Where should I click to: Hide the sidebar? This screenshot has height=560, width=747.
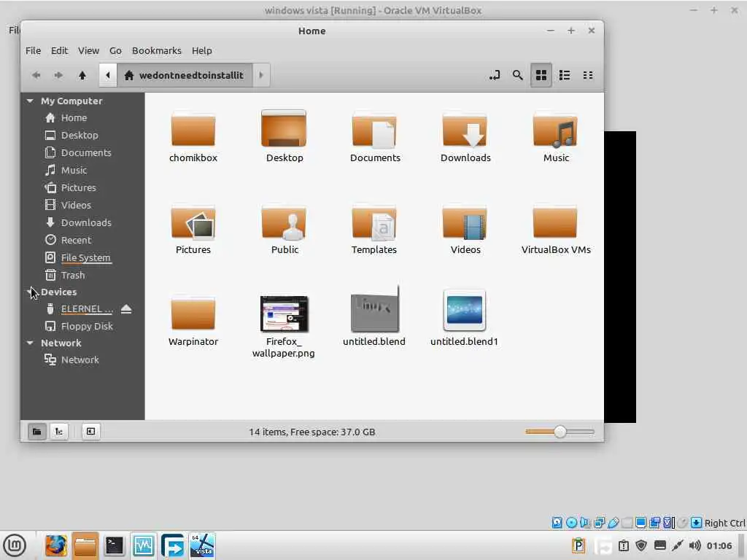[x=90, y=432]
